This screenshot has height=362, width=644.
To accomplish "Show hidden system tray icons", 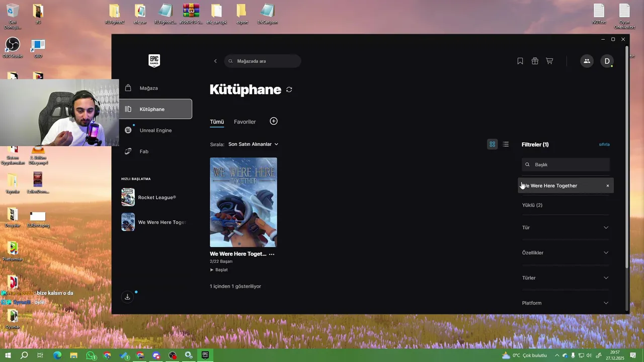I will tap(557, 355).
